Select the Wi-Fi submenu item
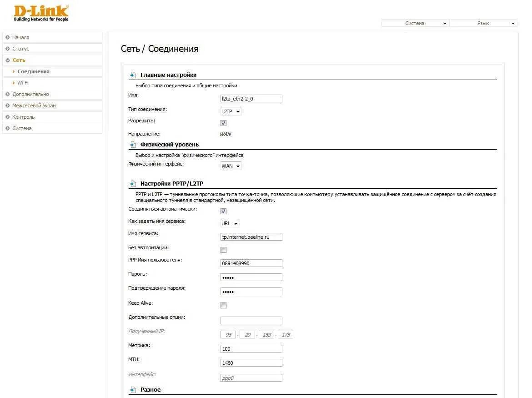 [52, 83]
